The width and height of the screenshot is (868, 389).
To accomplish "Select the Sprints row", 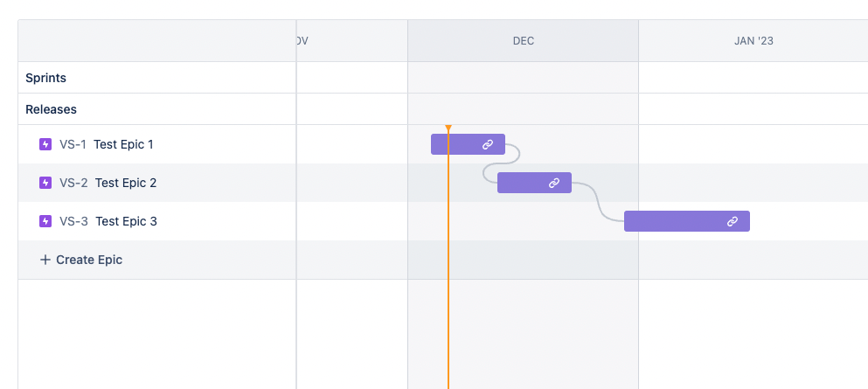I will [x=46, y=78].
